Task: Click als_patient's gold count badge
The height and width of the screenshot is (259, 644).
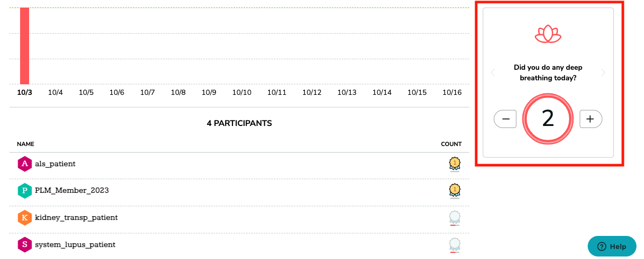Action: (455, 164)
